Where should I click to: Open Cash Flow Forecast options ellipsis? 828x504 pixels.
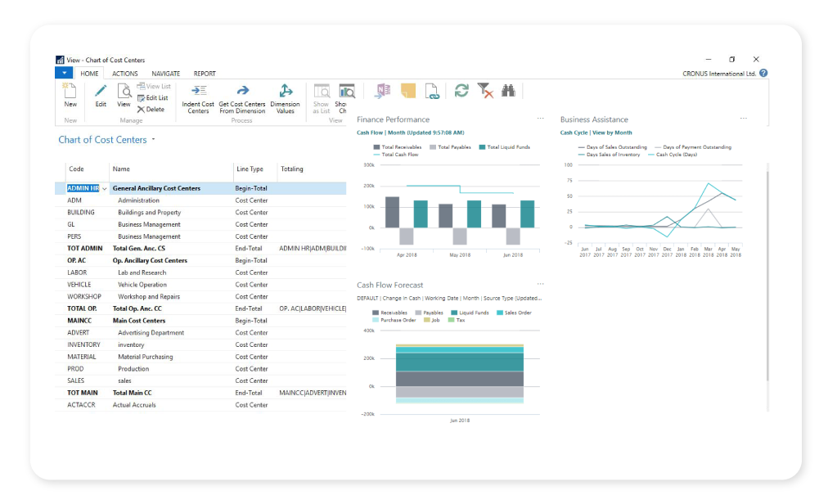pyautogui.click(x=540, y=284)
